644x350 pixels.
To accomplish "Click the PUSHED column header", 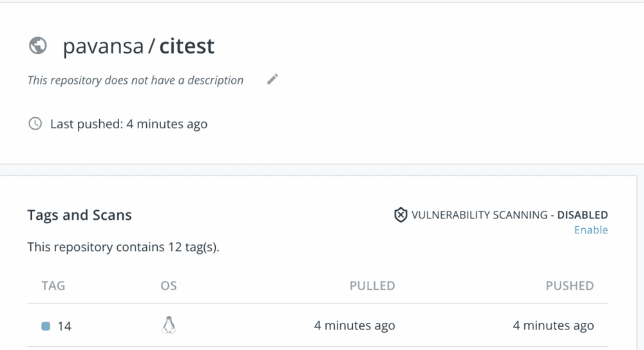I will coord(569,286).
